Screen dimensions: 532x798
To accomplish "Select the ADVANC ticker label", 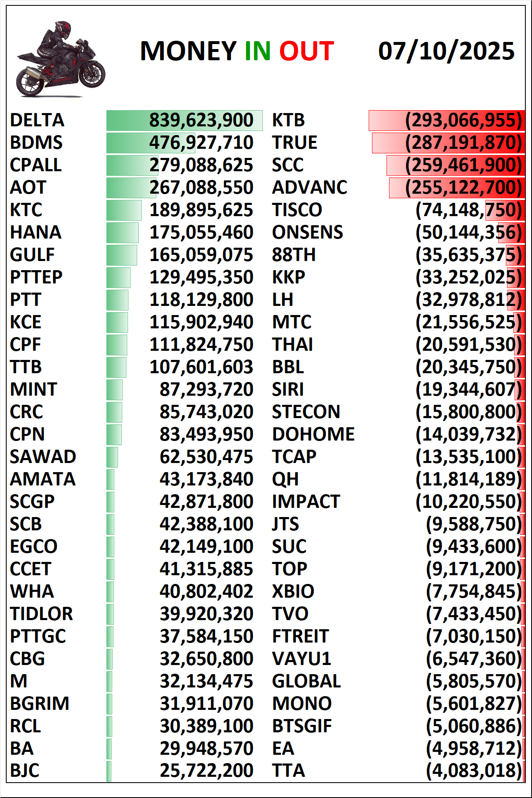I will coord(310,187).
